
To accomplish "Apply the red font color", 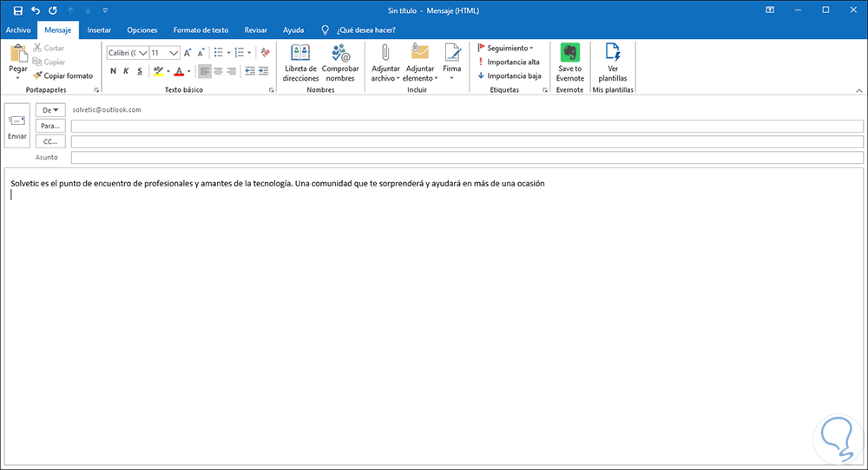I will pyautogui.click(x=179, y=71).
